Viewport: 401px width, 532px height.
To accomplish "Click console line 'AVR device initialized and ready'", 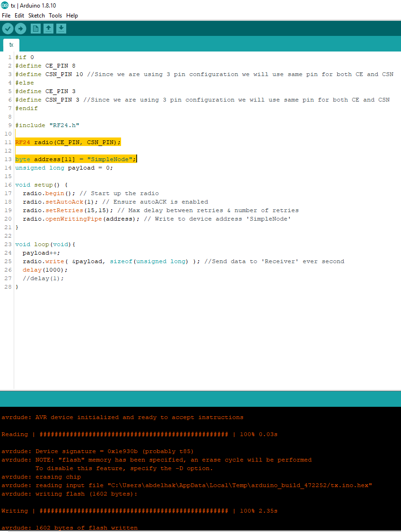I will coord(122,417).
